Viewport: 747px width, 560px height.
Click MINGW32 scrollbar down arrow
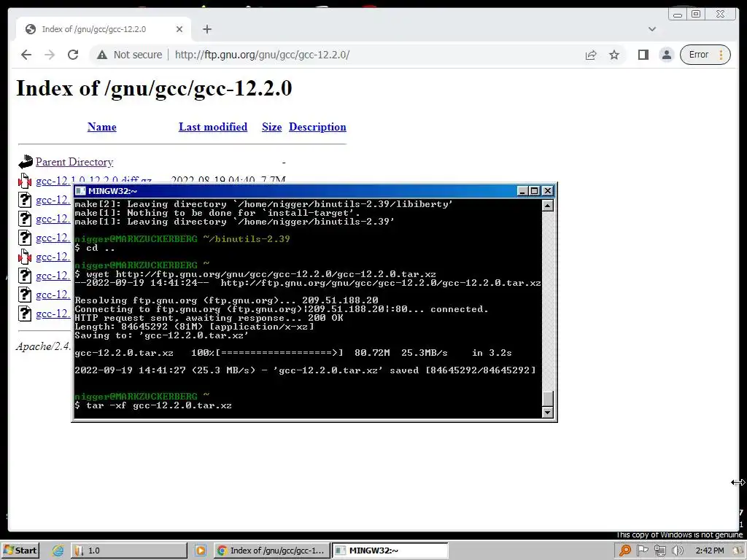coord(548,413)
